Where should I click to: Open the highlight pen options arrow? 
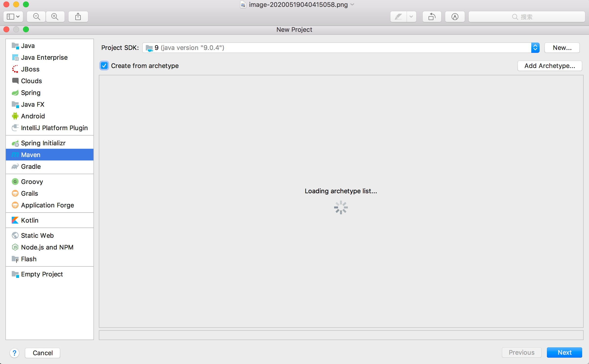coord(411,17)
